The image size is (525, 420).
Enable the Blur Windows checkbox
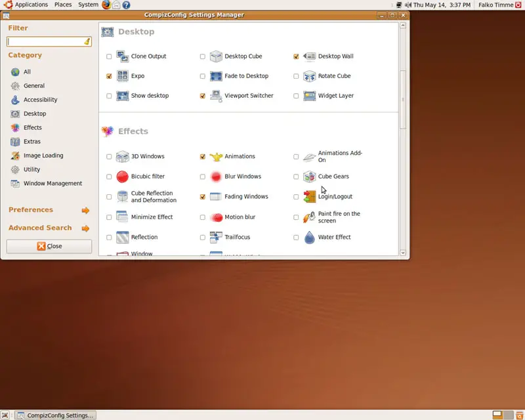pos(202,177)
